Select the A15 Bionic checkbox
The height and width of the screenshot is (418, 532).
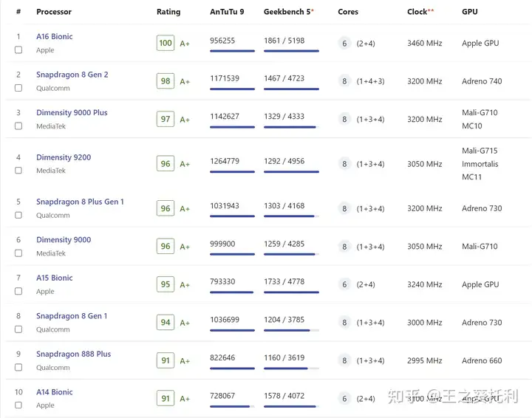(18, 291)
